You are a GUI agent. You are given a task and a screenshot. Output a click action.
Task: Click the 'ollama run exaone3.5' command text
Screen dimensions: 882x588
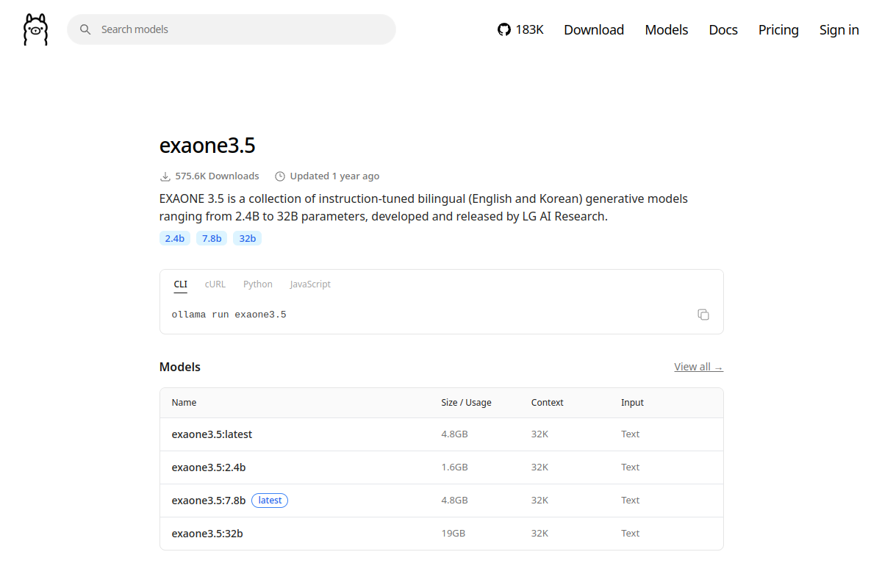(229, 315)
